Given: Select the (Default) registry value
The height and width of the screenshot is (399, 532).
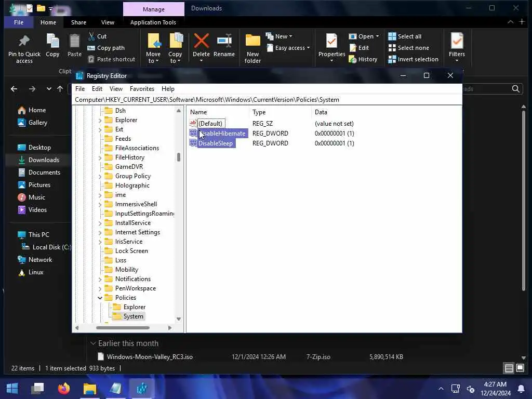Looking at the screenshot, I should [210, 124].
